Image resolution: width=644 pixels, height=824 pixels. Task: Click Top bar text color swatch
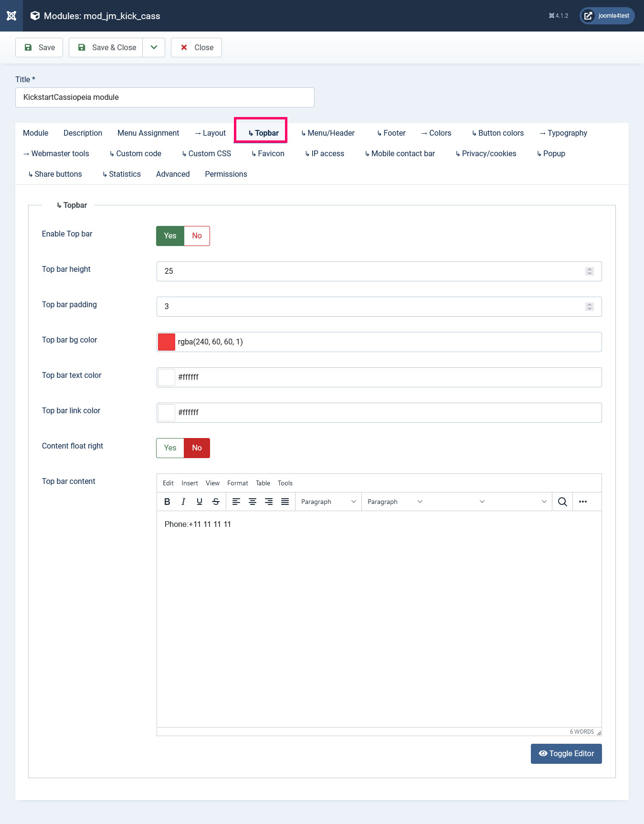click(167, 377)
